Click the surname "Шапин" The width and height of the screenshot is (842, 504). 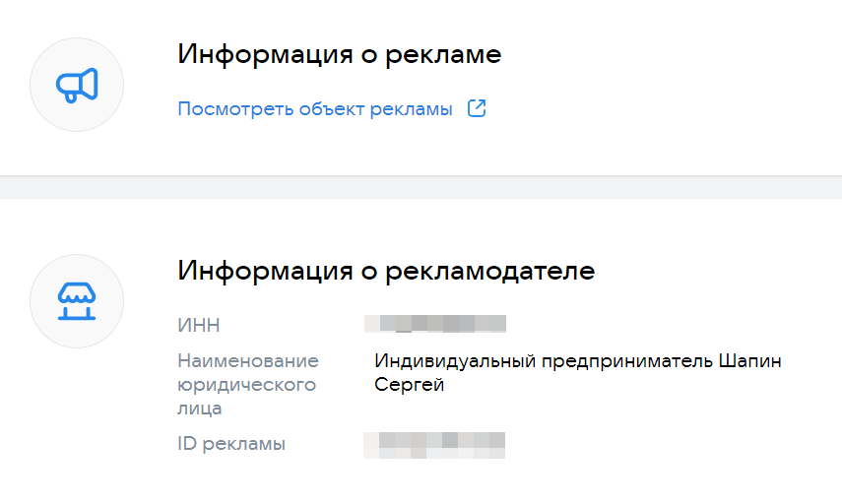click(753, 361)
